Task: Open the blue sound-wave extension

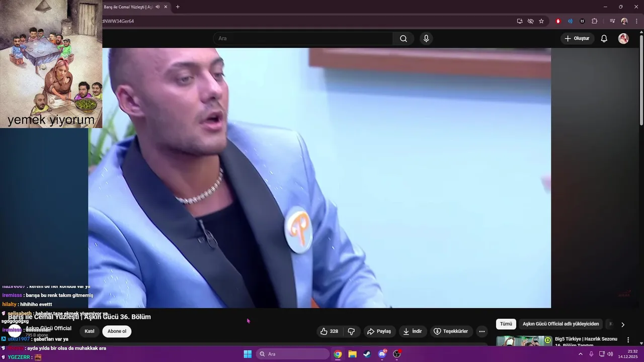Action: click(x=570, y=21)
